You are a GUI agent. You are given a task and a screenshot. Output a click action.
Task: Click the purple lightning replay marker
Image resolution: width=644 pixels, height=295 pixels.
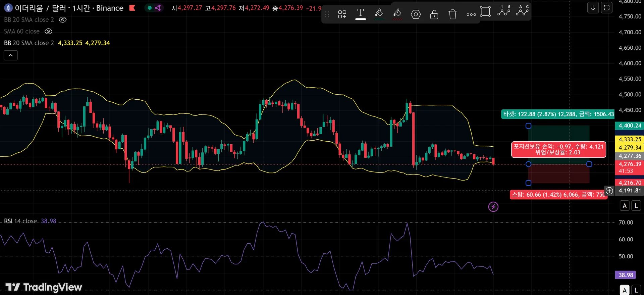point(493,207)
